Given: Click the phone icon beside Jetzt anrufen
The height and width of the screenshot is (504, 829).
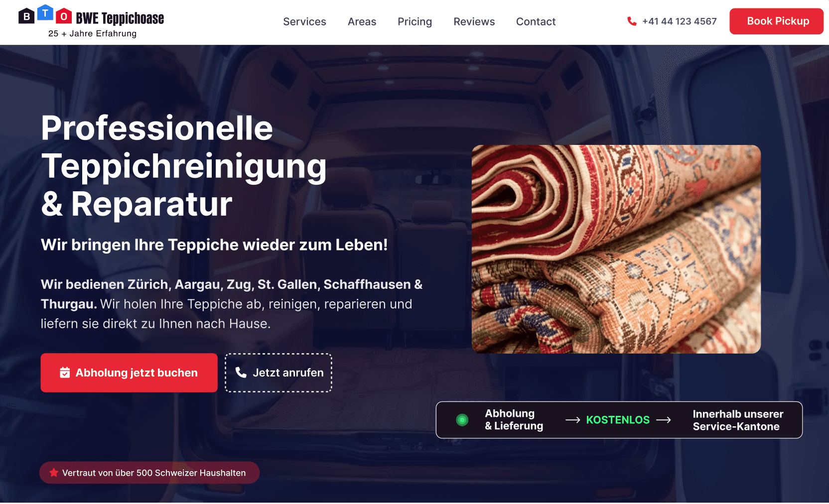Looking at the screenshot, I should [241, 373].
